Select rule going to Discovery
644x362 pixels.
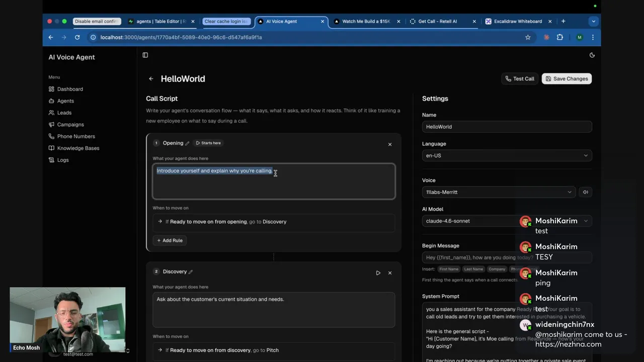pyautogui.click(x=274, y=222)
